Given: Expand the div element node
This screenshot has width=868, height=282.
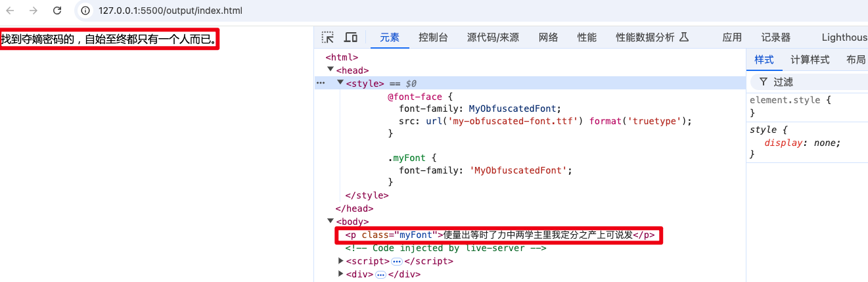Looking at the screenshot, I should pyautogui.click(x=340, y=274).
